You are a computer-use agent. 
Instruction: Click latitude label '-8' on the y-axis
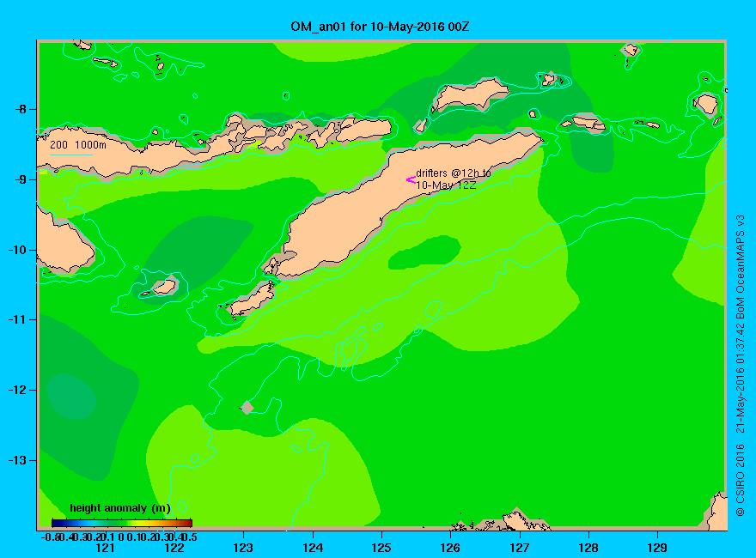click(x=21, y=109)
